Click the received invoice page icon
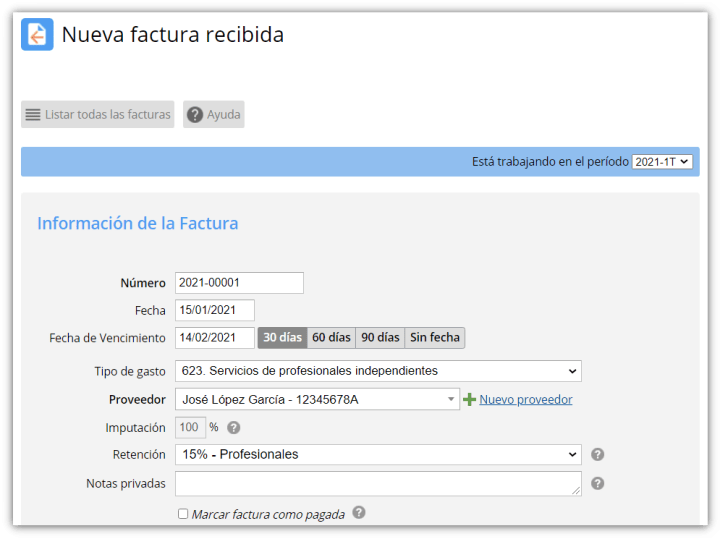Image resolution: width=720 pixels, height=539 pixels. coord(37,34)
